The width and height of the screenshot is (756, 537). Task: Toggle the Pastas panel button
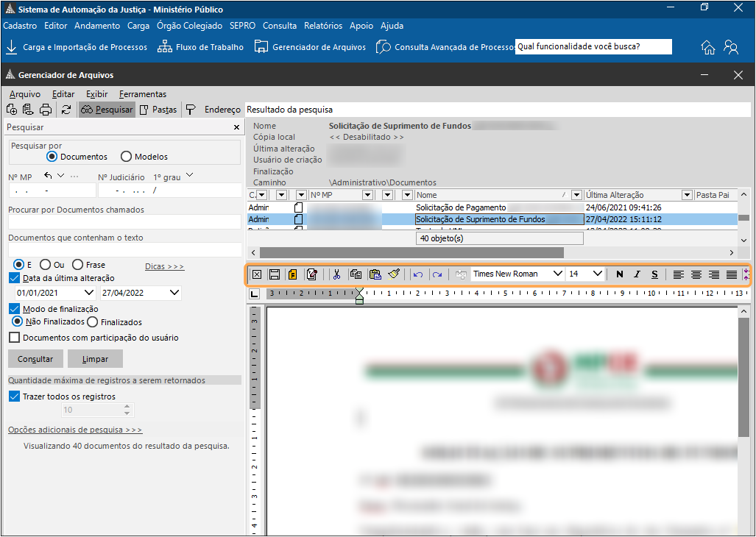[158, 110]
